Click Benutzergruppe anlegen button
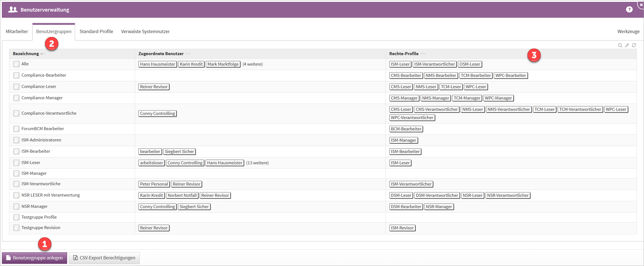The image size is (644, 266). coord(35,258)
